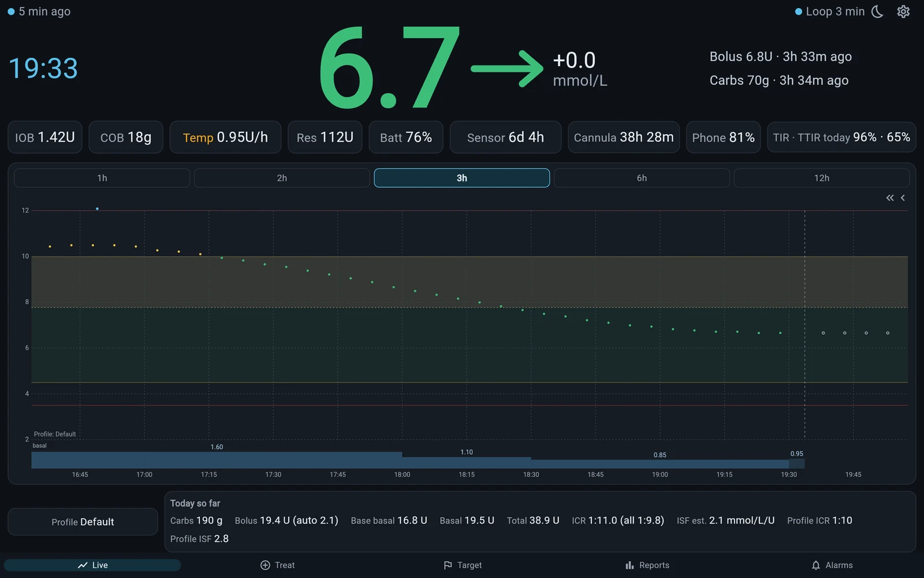Click the green trend arrow
Image resolution: width=924 pixels, height=578 pixels.
pyautogui.click(x=507, y=69)
